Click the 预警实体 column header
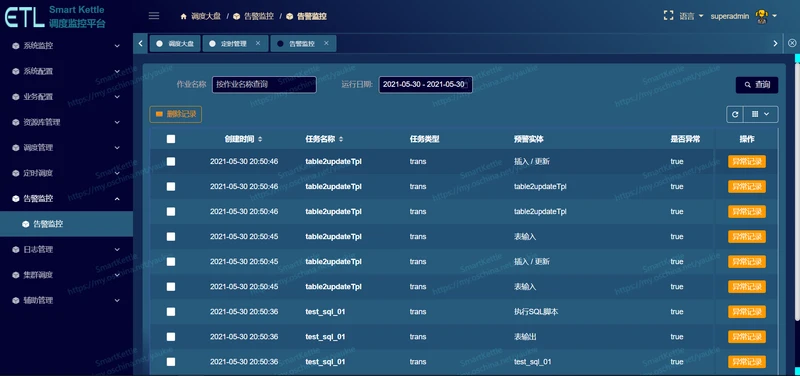The image size is (800, 376). [x=529, y=139]
